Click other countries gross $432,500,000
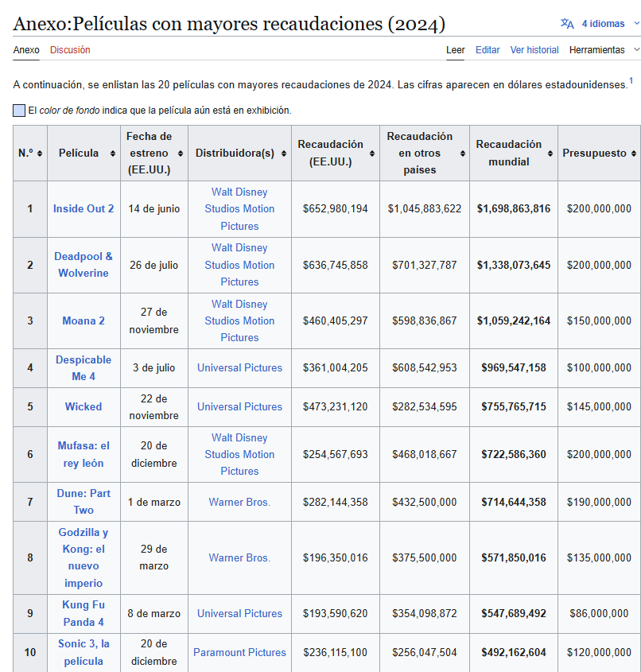This screenshot has width=641, height=672. tap(425, 502)
